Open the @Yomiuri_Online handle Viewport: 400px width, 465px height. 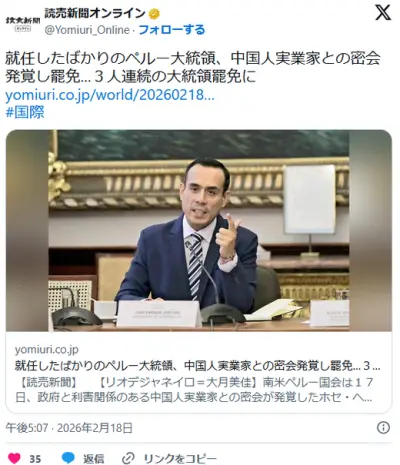pyautogui.click(x=87, y=30)
